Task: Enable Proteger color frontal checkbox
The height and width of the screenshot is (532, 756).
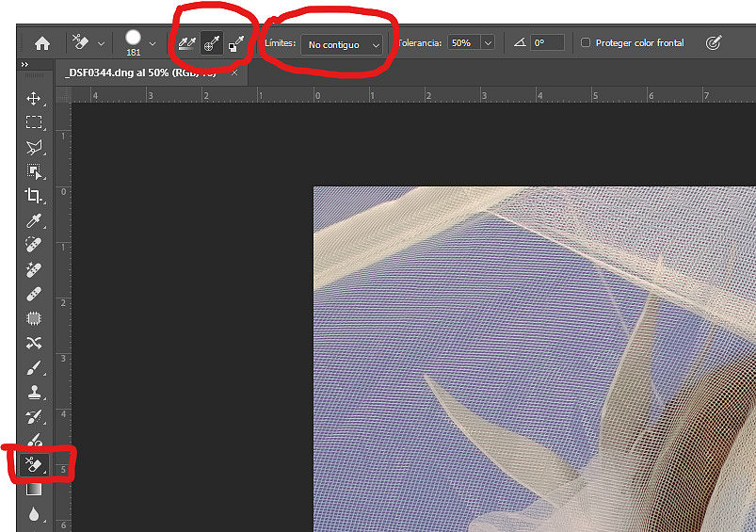Action: pos(586,42)
